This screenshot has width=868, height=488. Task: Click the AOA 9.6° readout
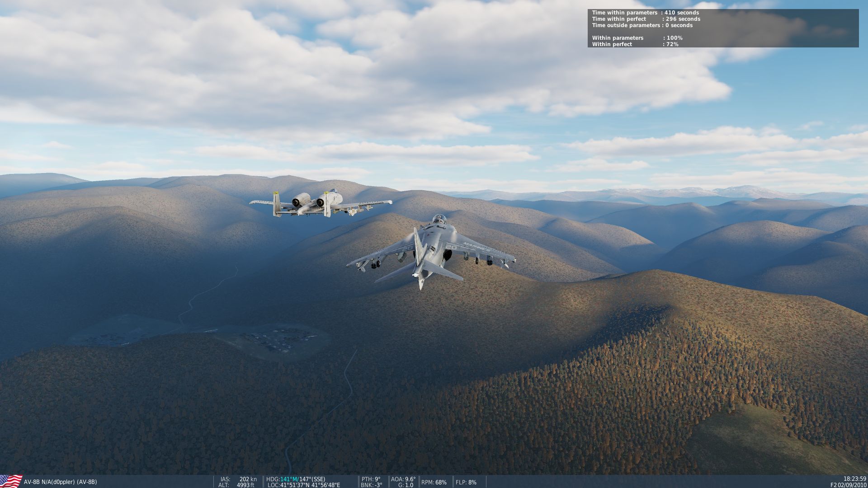coord(403,479)
